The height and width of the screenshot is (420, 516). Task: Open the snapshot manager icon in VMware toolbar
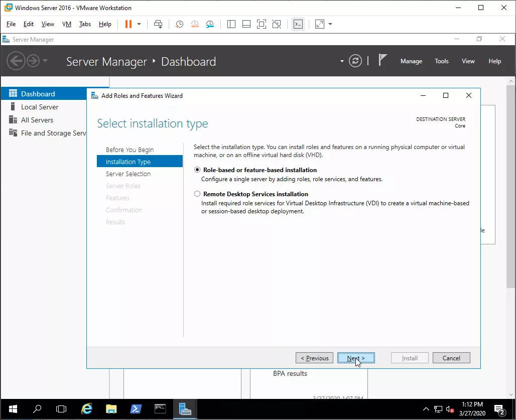click(210, 24)
